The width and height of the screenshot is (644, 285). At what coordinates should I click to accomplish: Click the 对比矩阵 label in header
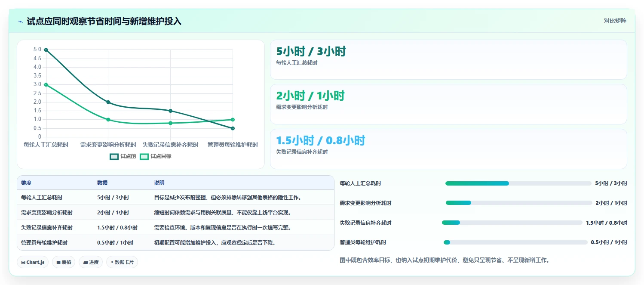pyautogui.click(x=615, y=21)
